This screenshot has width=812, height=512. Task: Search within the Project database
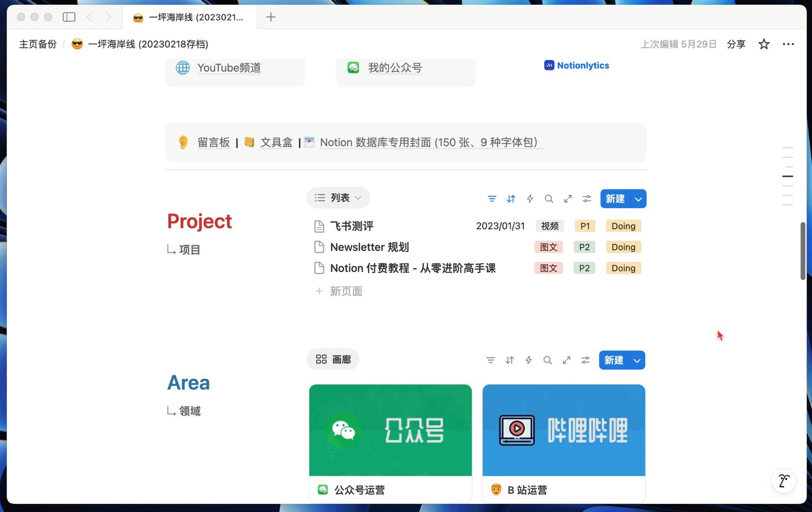point(549,199)
